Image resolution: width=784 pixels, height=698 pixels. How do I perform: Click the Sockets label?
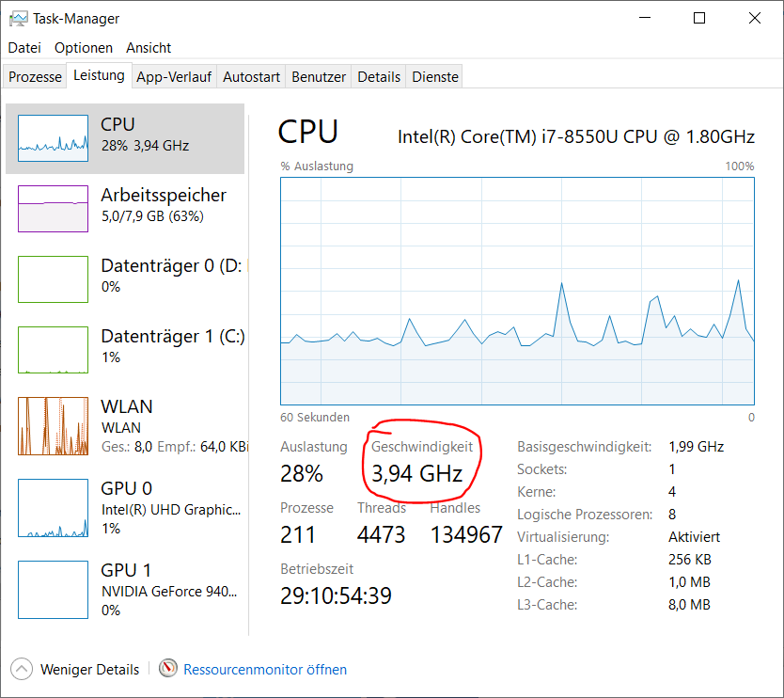pyautogui.click(x=542, y=469)
